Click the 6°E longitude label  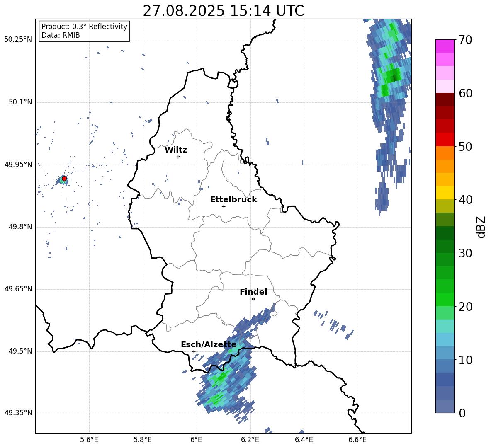tap(196, 440)
